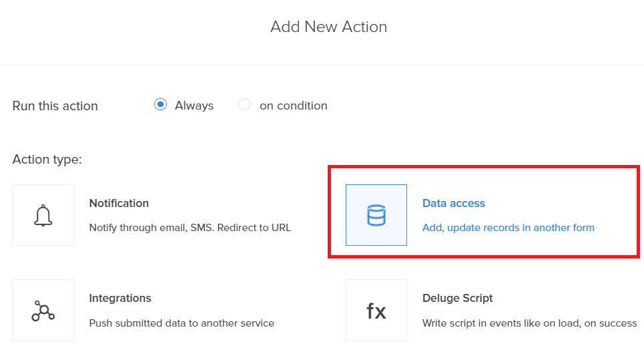
Task: Click the "on condition" option label
Action: (293, 106)
